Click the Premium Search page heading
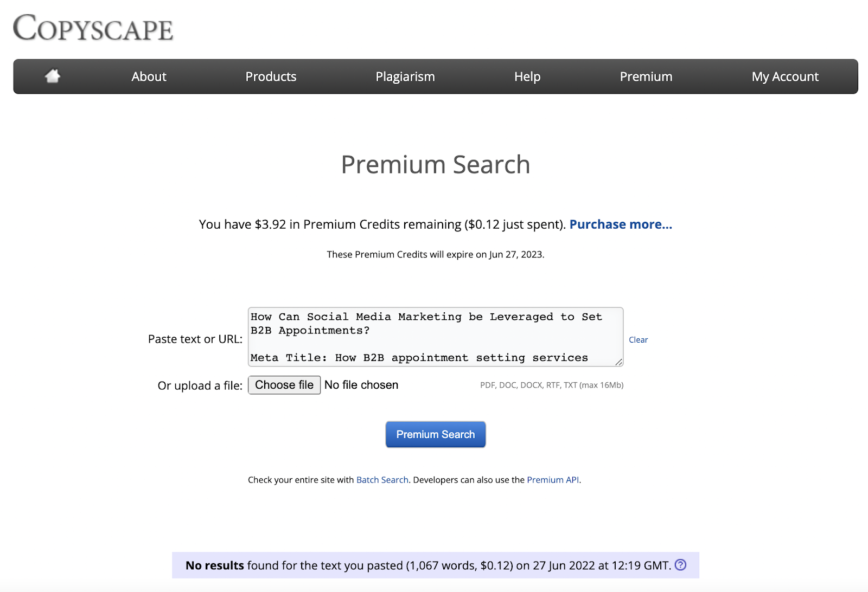Screen dimensions: 868x592 [436, 164]
